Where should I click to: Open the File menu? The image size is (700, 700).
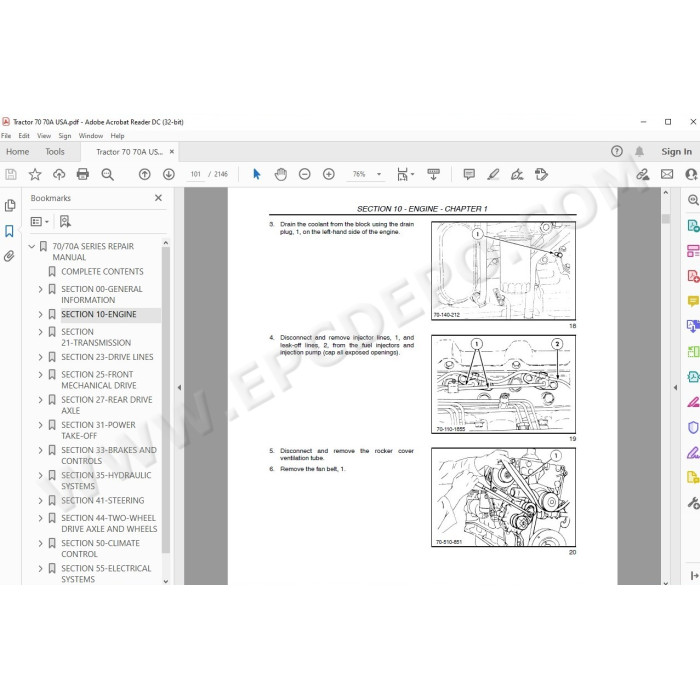click(x=6, y=136)
